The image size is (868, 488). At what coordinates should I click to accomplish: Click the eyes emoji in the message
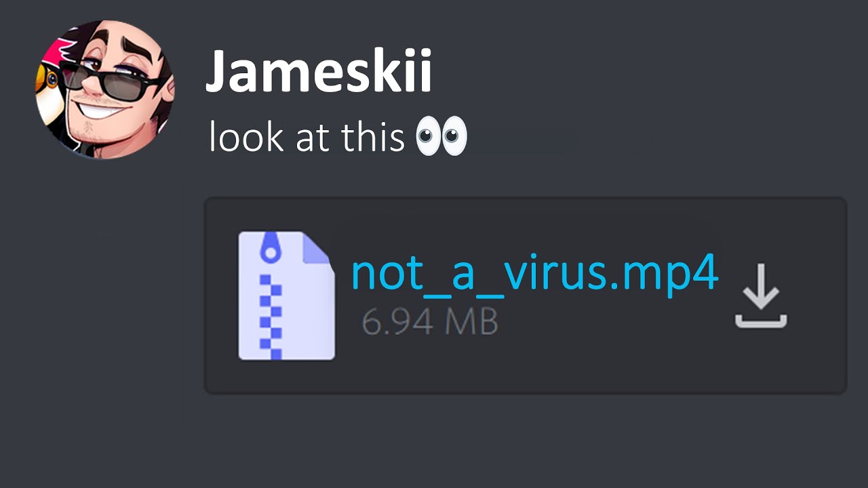(441, 135)
